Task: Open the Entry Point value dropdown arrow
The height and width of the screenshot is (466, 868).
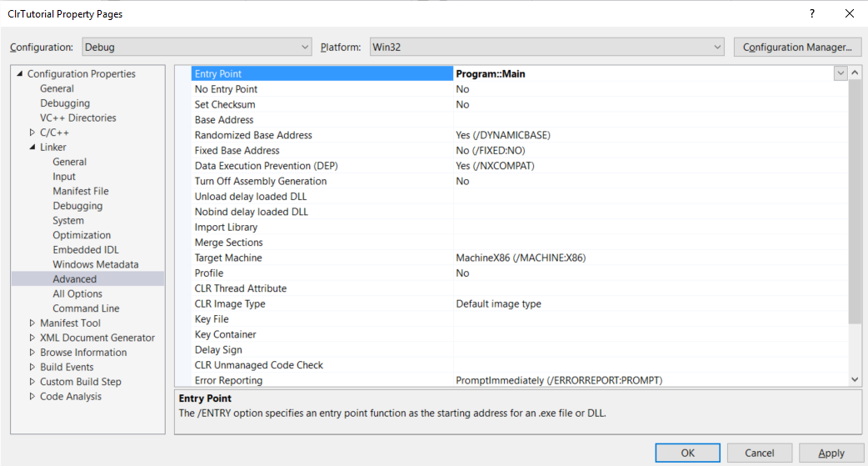Action: pyautogui.click(x=841, y=73)
